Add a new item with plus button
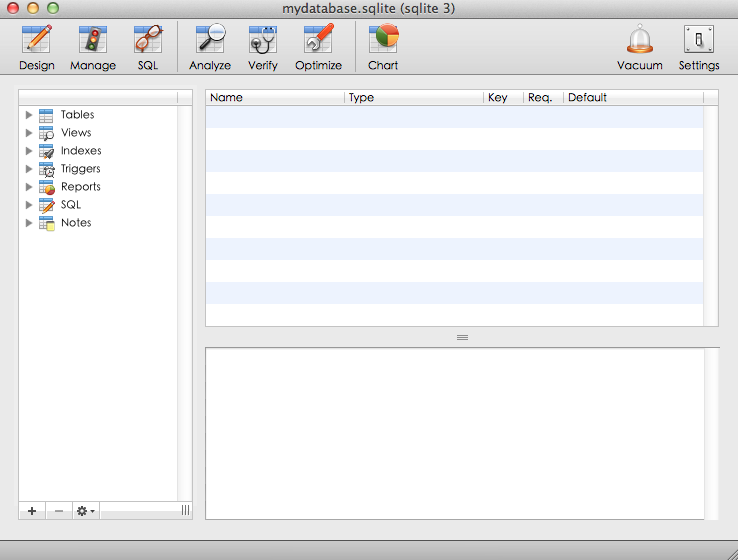This screenshot has height=560, width=738. (x=32, y=511)
